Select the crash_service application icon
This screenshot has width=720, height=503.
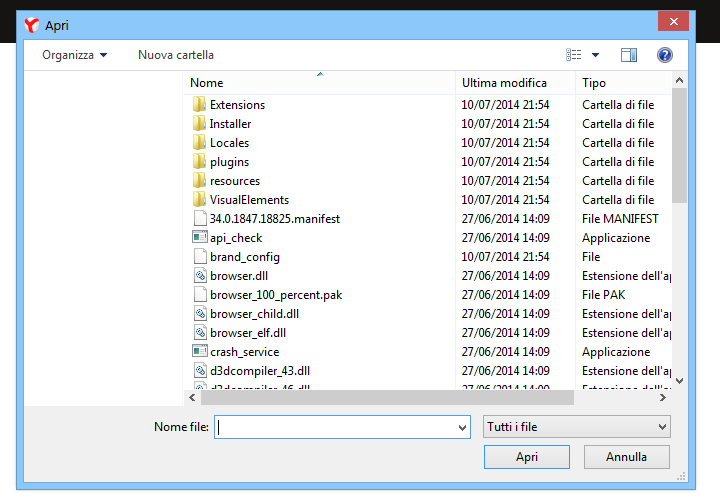click(x=199, y=351)
